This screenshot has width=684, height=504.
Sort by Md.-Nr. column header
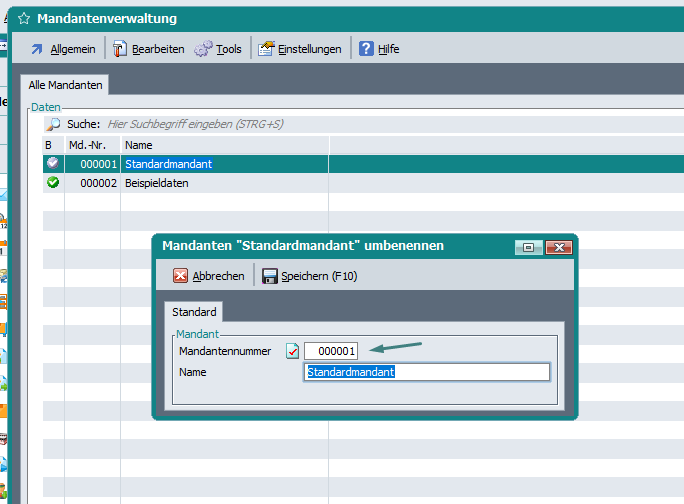tap(91, 145)
